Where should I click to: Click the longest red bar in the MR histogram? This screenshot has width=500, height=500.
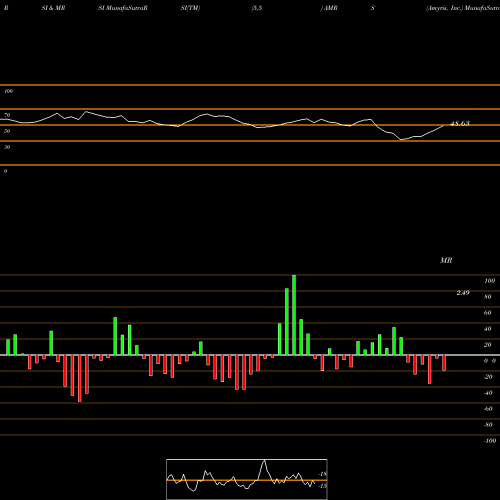[x=80, y=378]
